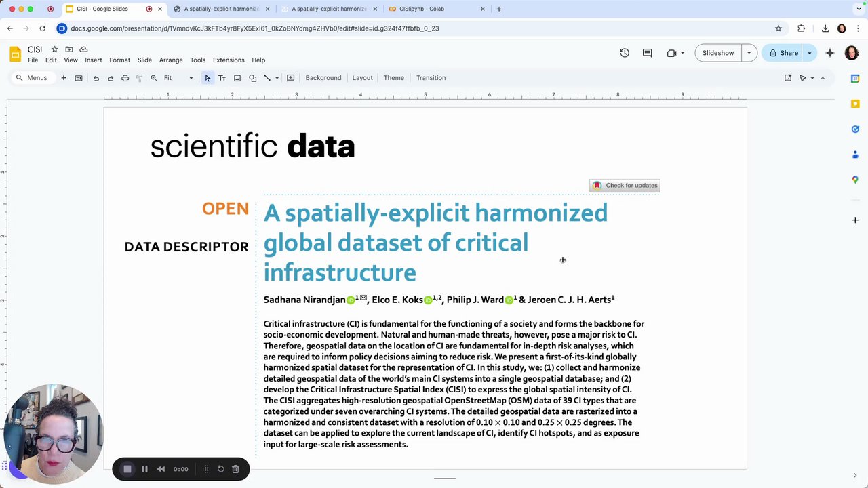
Task: Open the Transition panel
Action: pos(431,78)
